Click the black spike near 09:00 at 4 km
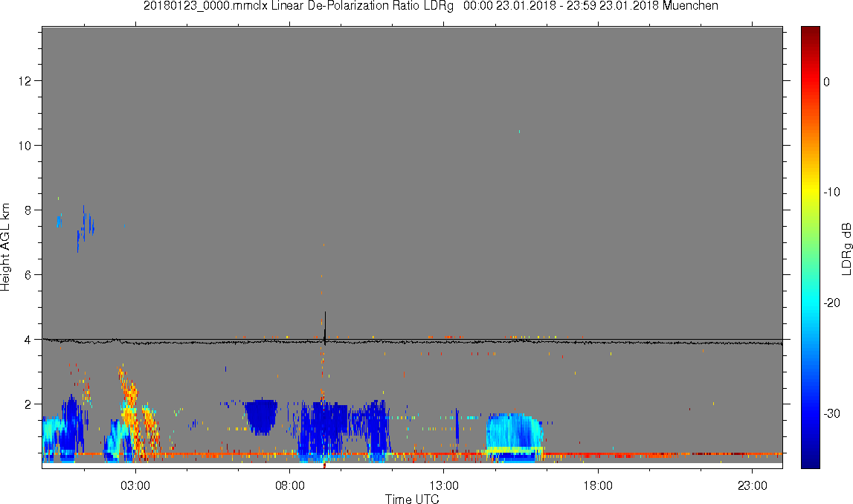 tap(325, 329)
